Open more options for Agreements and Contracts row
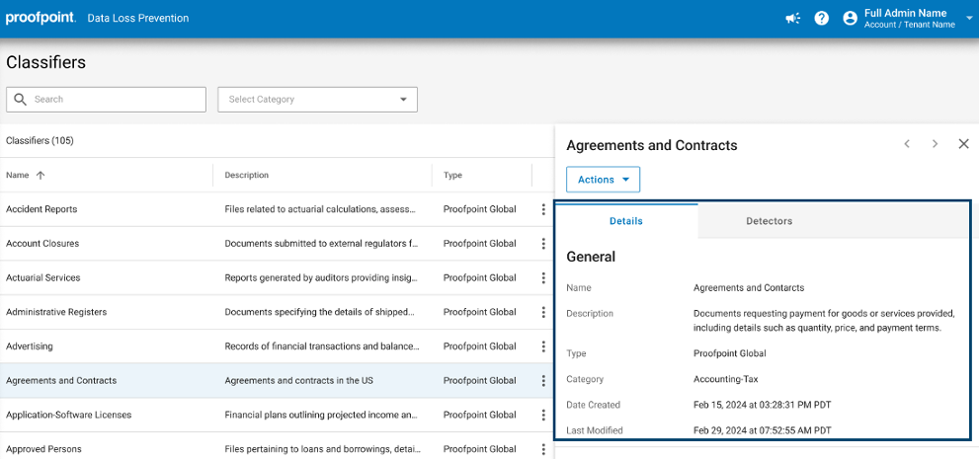The width and height of the screenshot is (980, 460). (x=543, y=381)
